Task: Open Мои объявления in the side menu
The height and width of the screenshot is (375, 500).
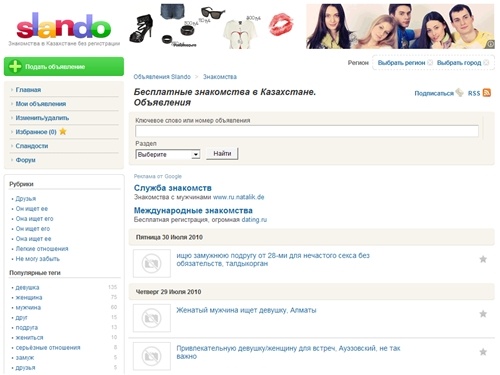Action: [x=41, y=104]
